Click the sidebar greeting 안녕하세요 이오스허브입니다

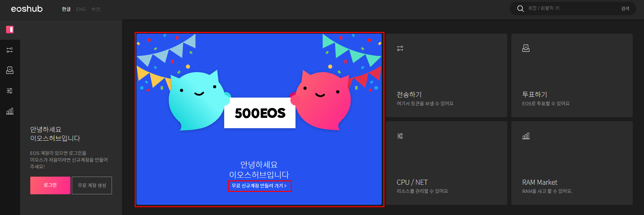[x=55, y=134]
